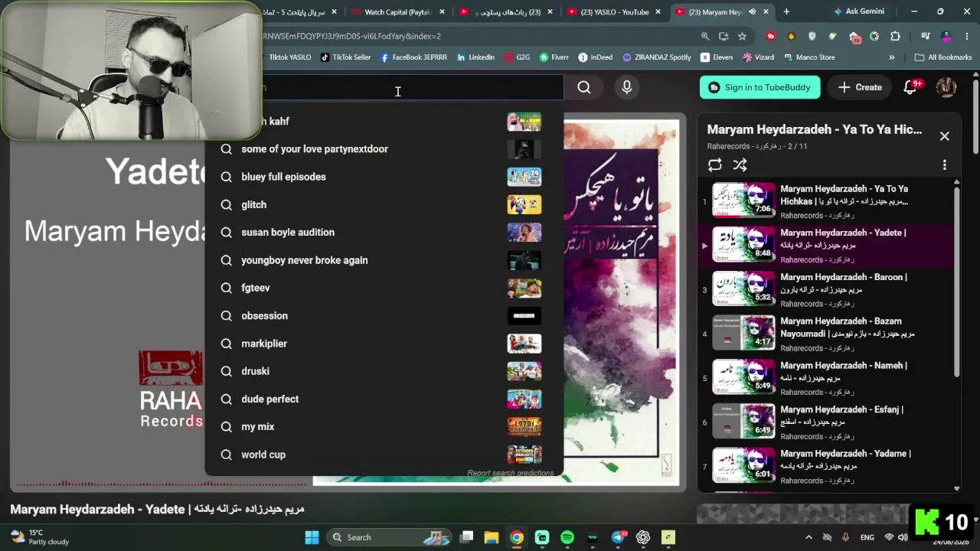Close the playlist panel with the X
Viewport: 980px width, 551px height.
945,136
